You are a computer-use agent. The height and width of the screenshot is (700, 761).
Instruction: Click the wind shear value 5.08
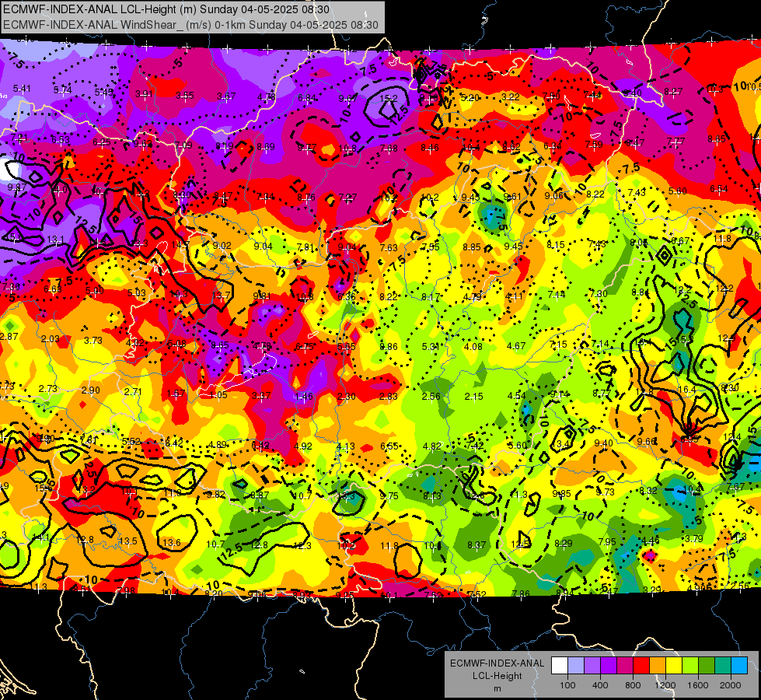pyautogui.click(x=176, y=344)
